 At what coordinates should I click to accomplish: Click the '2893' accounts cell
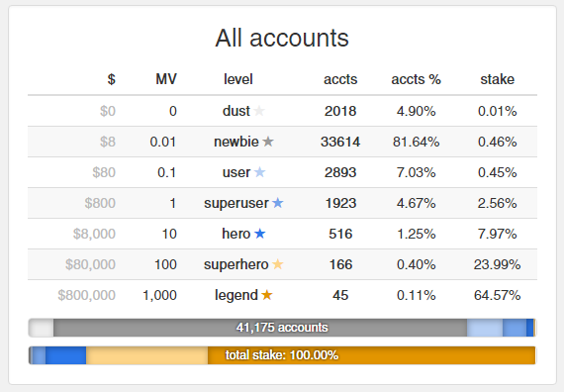tap(340, 172)
